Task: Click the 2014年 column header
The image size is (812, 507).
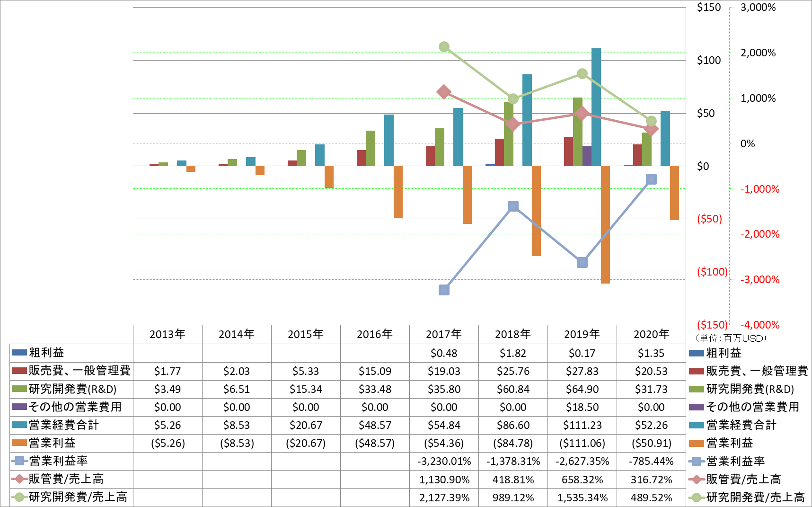Action: pyautogui.click(x=237, y=334)
